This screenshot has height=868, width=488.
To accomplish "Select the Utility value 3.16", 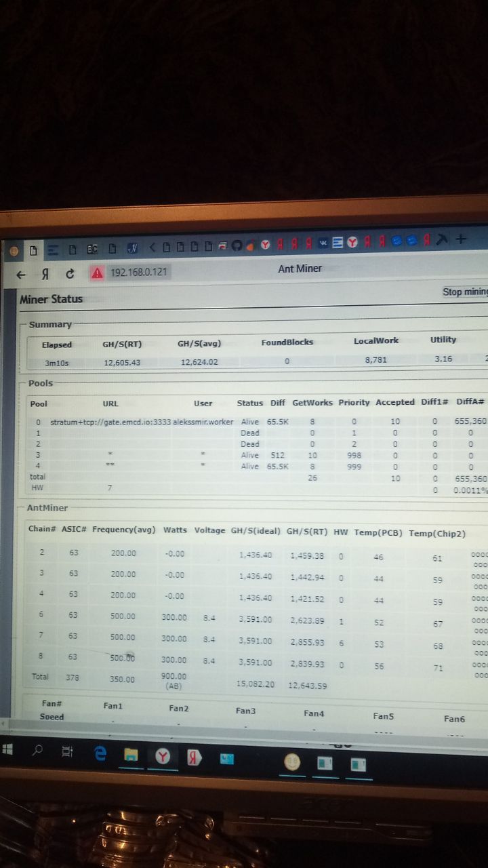I will (x=443, y=359).
